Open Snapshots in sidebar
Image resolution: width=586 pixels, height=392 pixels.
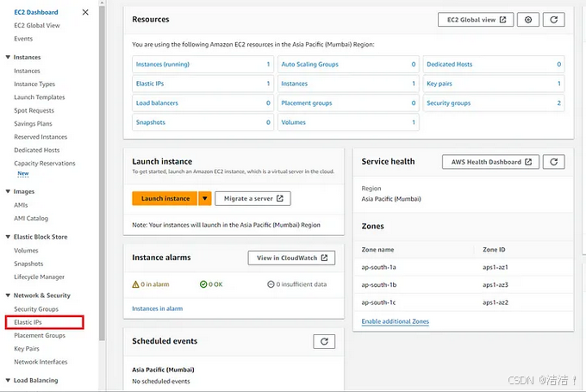coord(28,264)
